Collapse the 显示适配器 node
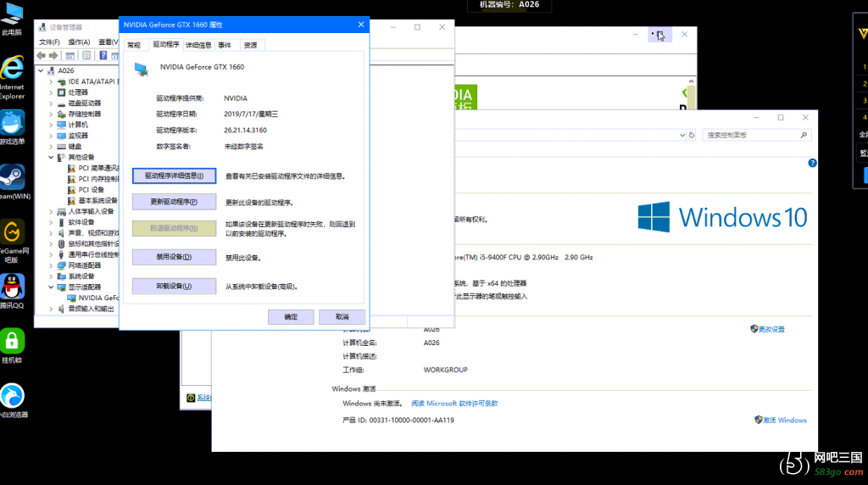 51,287
